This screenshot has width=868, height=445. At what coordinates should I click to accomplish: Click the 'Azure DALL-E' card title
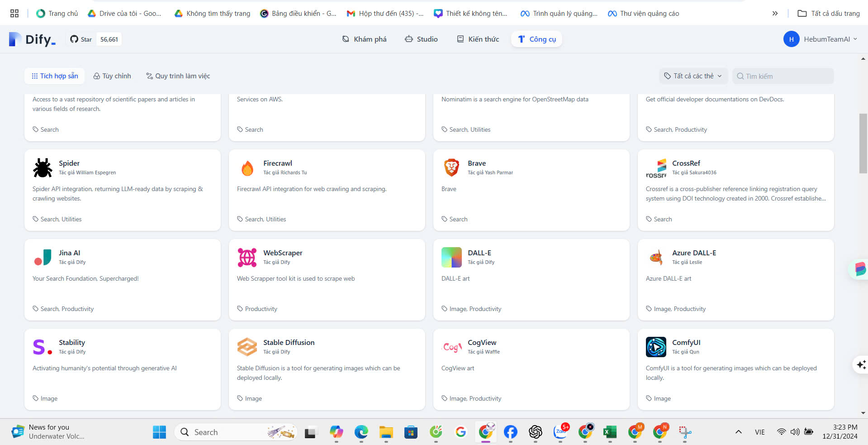pyautogui.click(x=694, y=253)
